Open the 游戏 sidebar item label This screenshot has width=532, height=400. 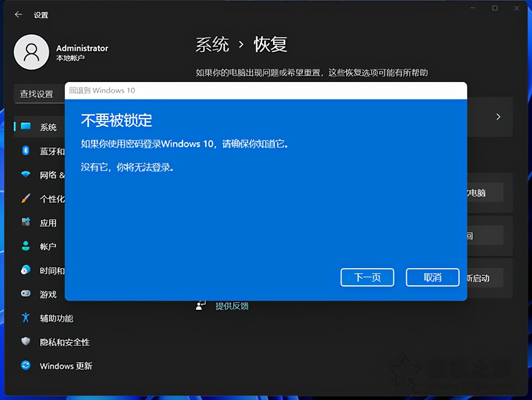pos(48,294)
